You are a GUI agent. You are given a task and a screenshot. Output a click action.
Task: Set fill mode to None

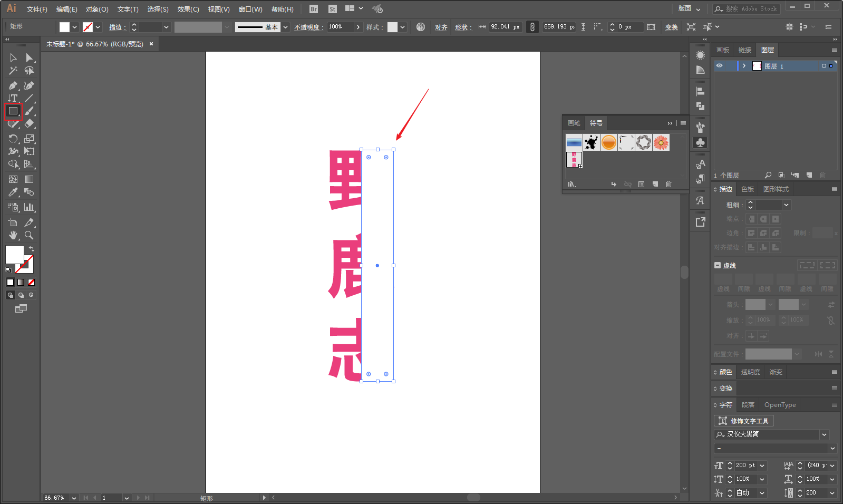31,283
